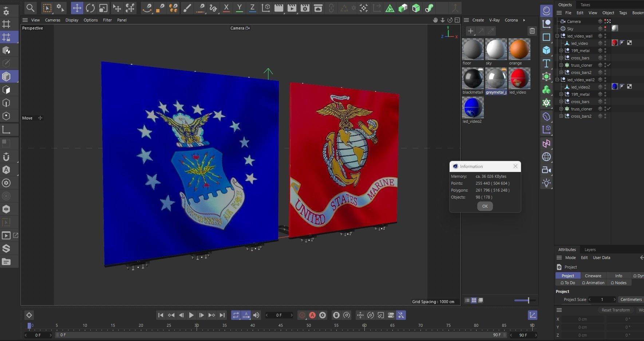Expand first truss_cloner object

pos(561,65)
